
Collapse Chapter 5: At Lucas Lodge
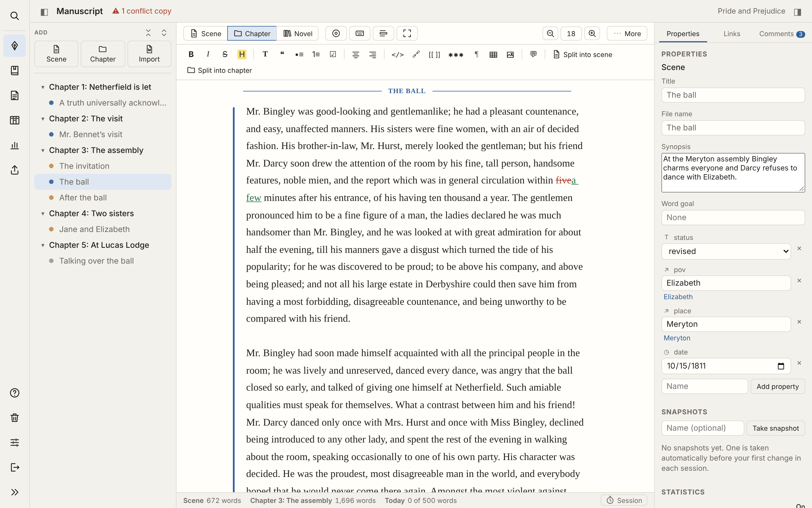[43, 245]
